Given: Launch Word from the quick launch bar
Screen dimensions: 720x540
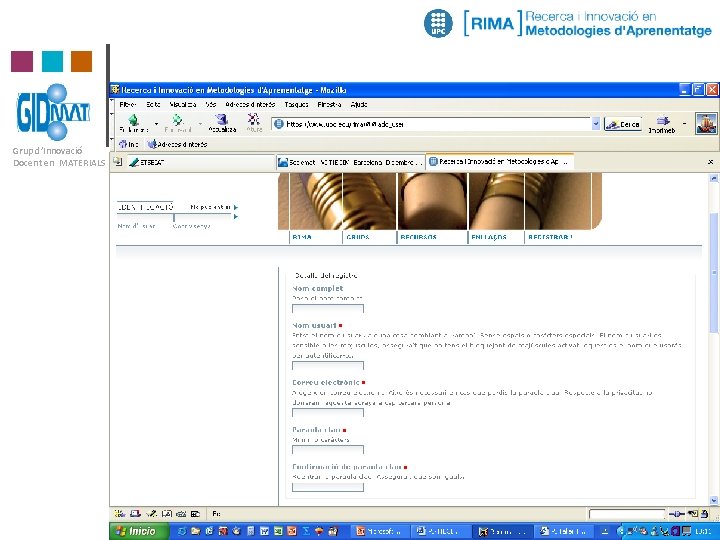Looking at the screenshot, I should (264, 531).
